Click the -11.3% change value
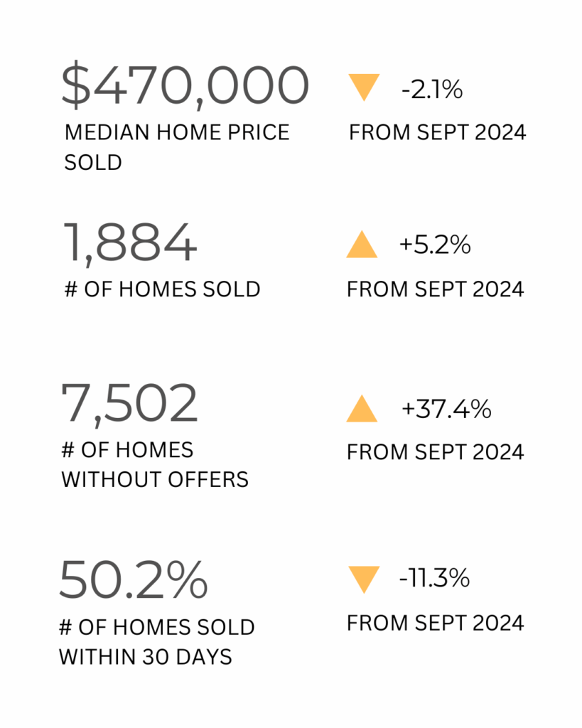Viewport: 582px width, 728px height. (434, 579)
